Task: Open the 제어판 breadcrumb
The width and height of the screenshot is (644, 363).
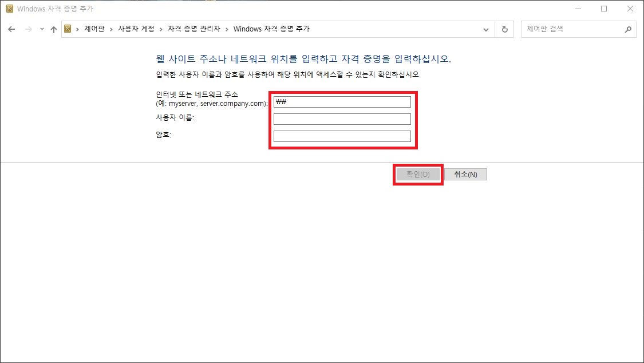Action: pos(94,29)
